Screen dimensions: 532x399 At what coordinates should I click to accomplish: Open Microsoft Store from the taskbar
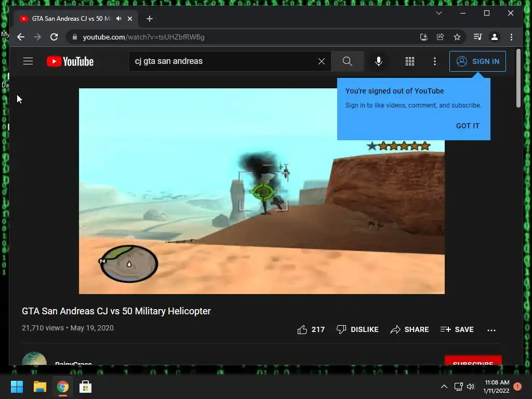(x=85, y=387)
